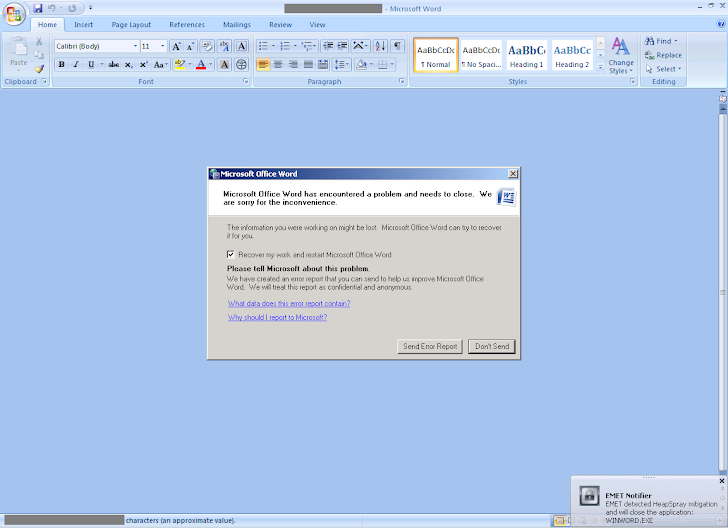Open 'What data does this error report contain?' link
Screen dimensions: 728x528
pos(289,303)
